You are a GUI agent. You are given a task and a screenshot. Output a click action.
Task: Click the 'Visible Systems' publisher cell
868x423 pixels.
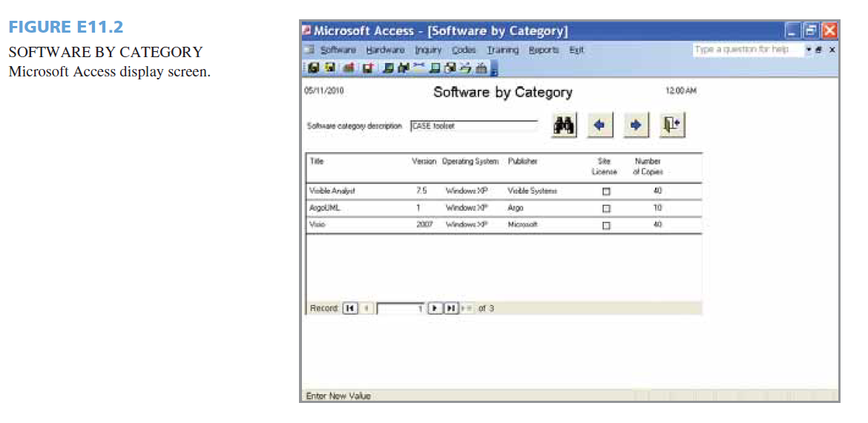click(532, 191)
